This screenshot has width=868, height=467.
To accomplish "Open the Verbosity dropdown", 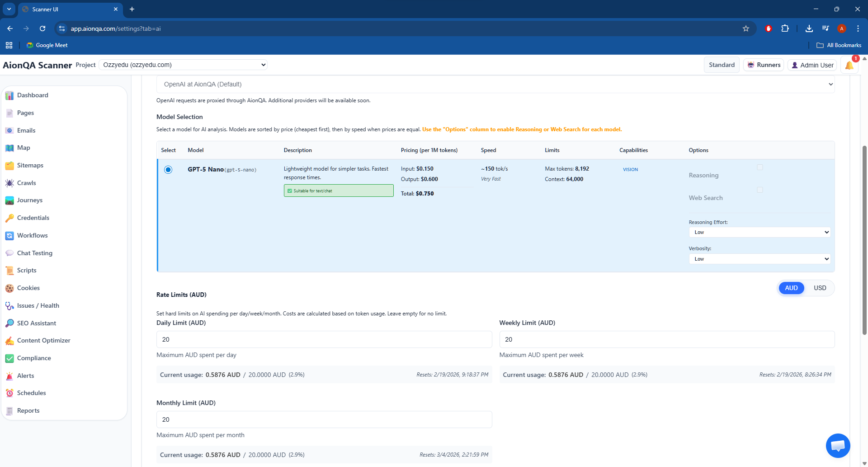I will click(759, 259).
